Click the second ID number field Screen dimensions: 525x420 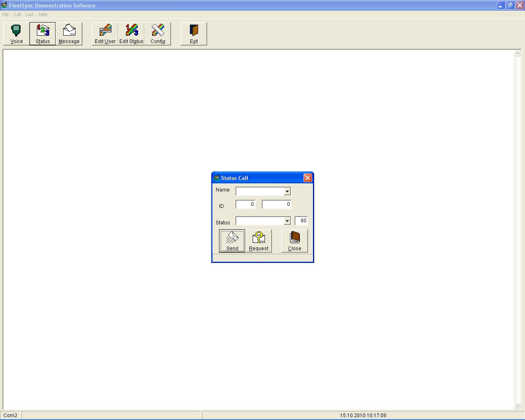276,204
